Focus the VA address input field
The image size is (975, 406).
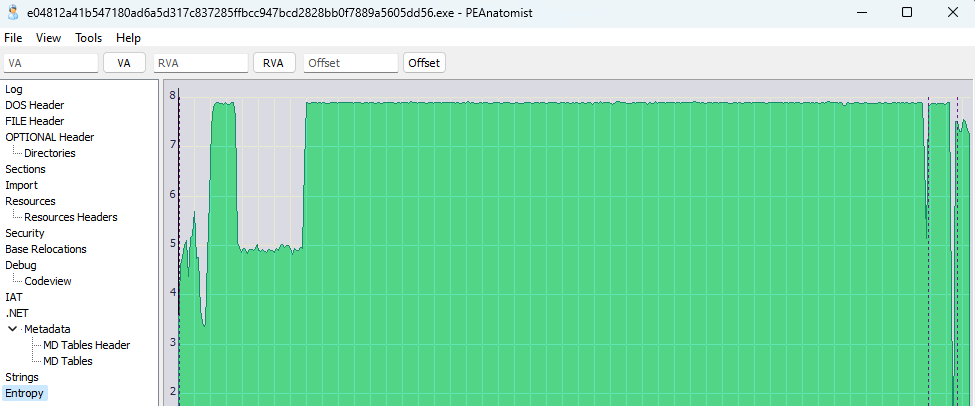pos(50,63)
